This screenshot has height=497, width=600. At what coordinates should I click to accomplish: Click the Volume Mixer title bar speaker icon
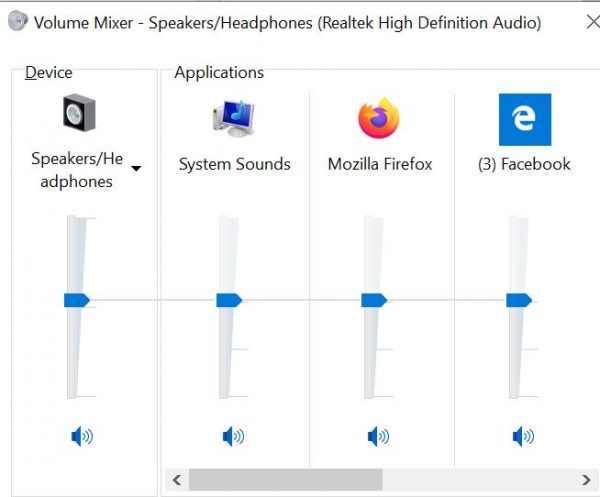pos(18,21)
